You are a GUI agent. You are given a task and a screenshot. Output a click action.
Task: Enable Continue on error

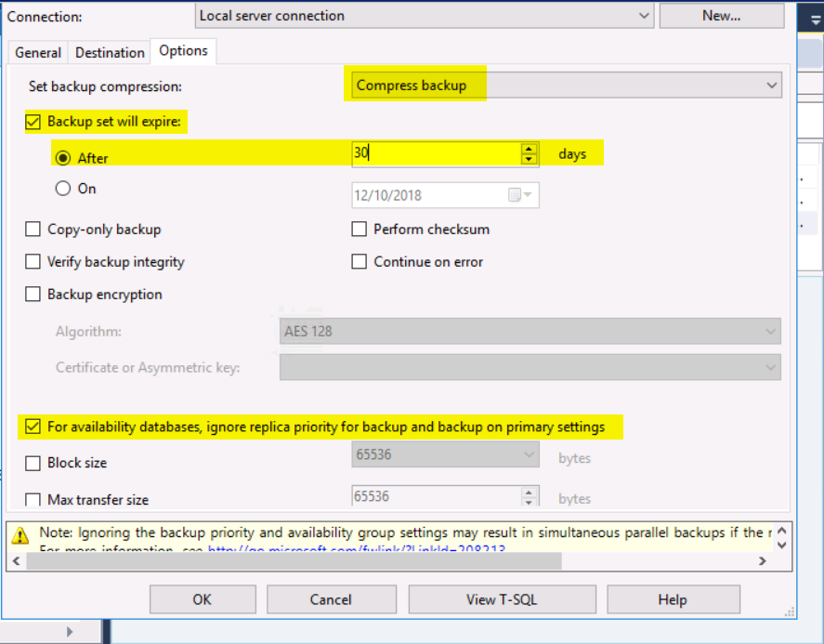360,262
